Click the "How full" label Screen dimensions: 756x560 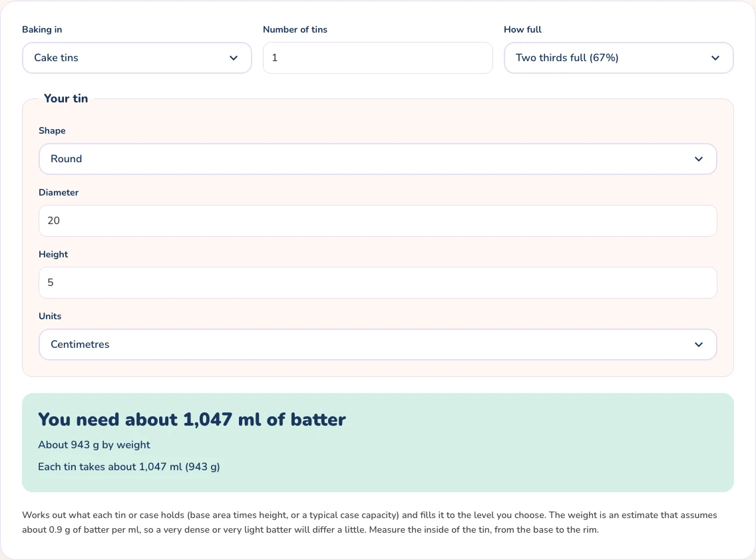coord(522,29)
